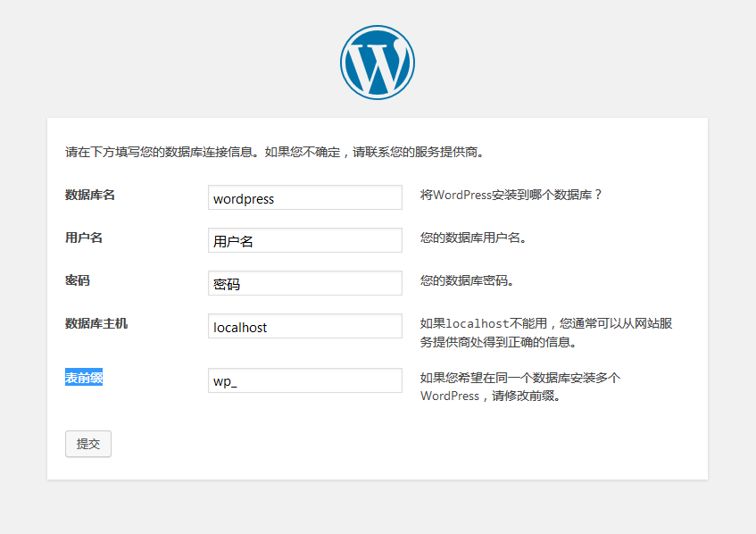Click the description 您的数据库密码。
The width and height of the screenshot is (756, 534).
(x=467, y=280)
